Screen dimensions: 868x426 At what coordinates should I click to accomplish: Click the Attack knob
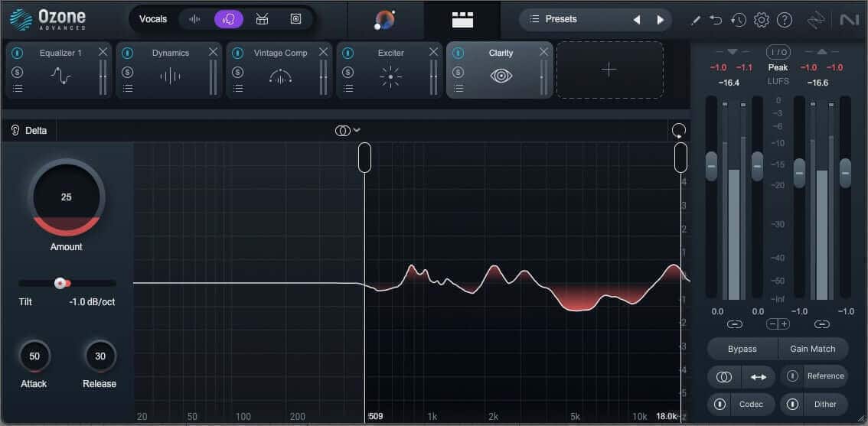(x=34, y=356)
